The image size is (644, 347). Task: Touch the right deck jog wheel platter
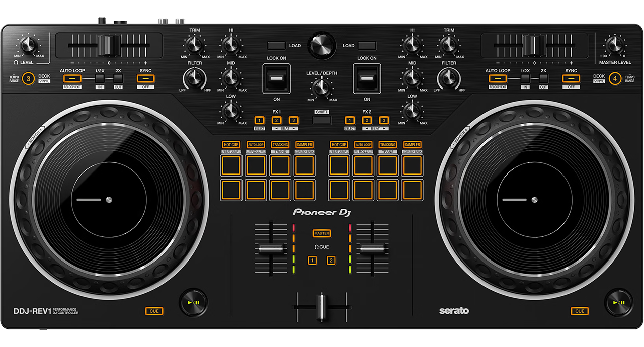pos(534,200)
